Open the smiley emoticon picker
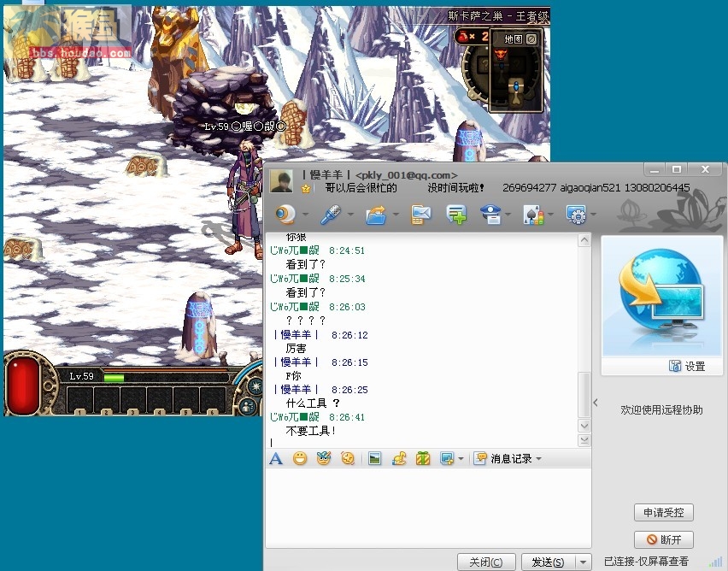Screen dimensions: 728x571 coord(300,458)
